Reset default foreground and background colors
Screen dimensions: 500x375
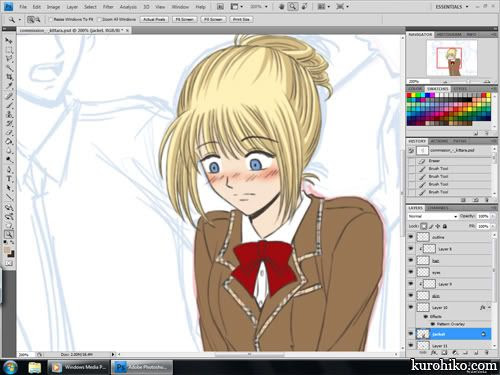pyautogui.click(x=6, y=242)
